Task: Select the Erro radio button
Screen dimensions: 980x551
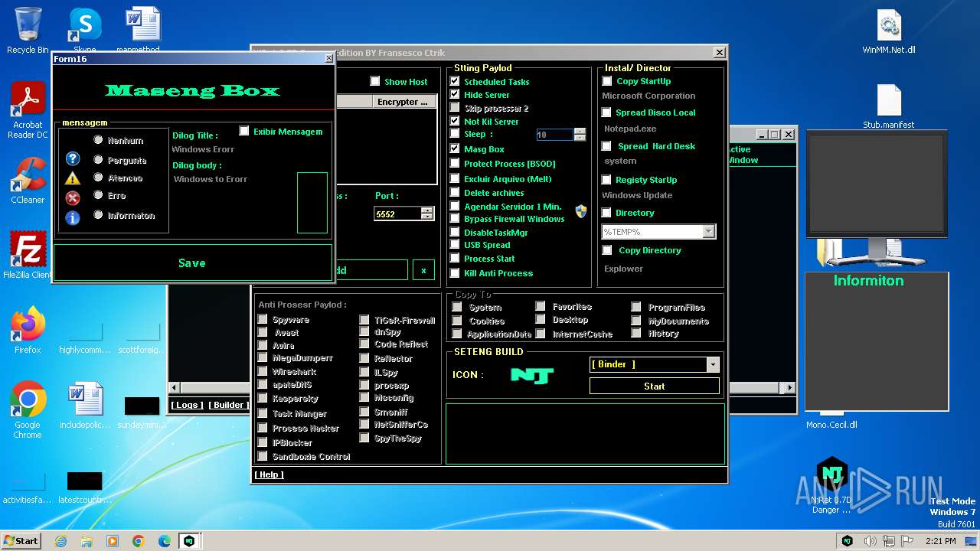Action: [x=98, y=195]
